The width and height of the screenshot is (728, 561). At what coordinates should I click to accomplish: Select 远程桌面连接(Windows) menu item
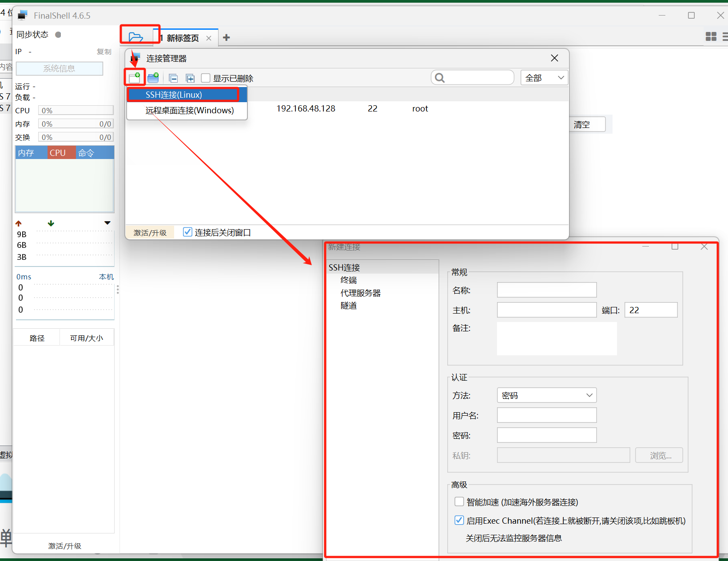[x=187, y=110]
